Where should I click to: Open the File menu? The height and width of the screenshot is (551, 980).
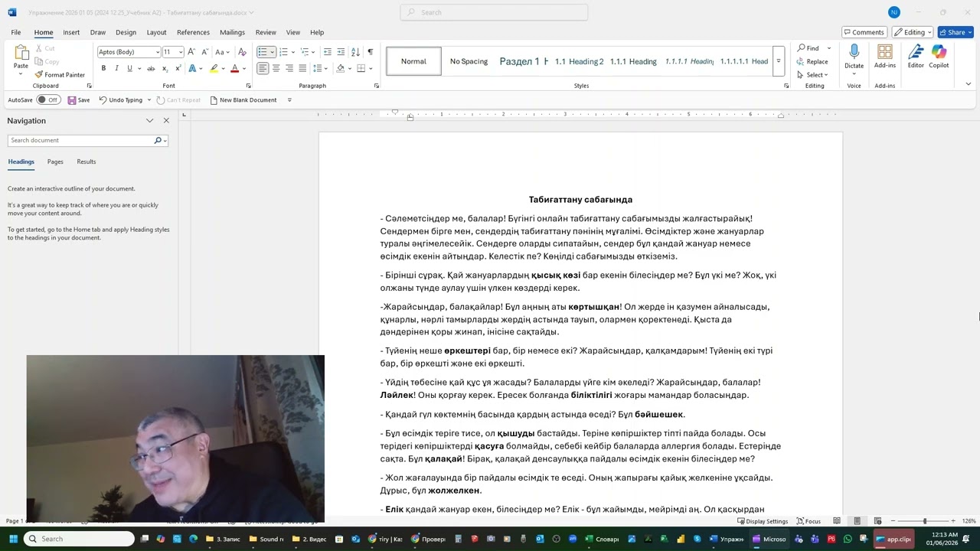point(15,32)
